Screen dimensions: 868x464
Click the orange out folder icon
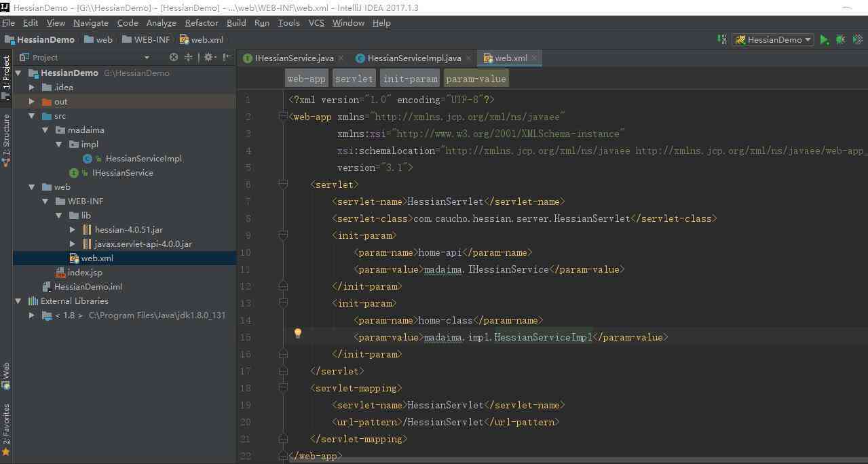[47, 101]
